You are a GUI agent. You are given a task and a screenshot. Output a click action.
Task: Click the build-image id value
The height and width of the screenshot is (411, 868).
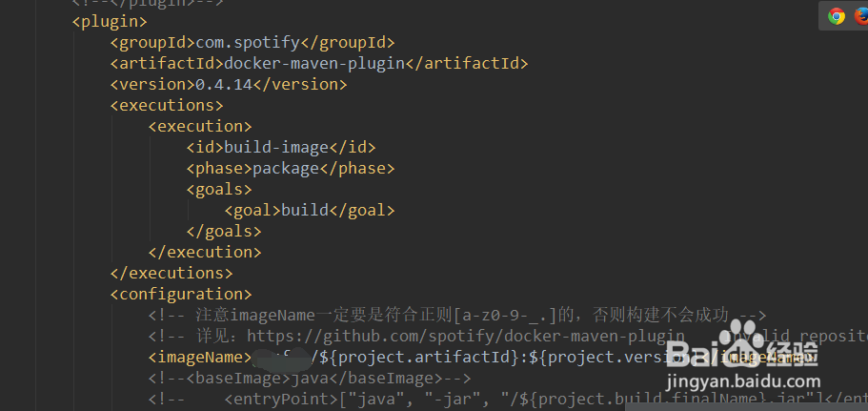click(275, 147)
